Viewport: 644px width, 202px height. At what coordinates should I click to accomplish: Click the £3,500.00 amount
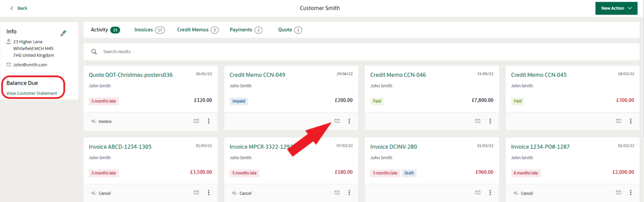tap(201, 172)
